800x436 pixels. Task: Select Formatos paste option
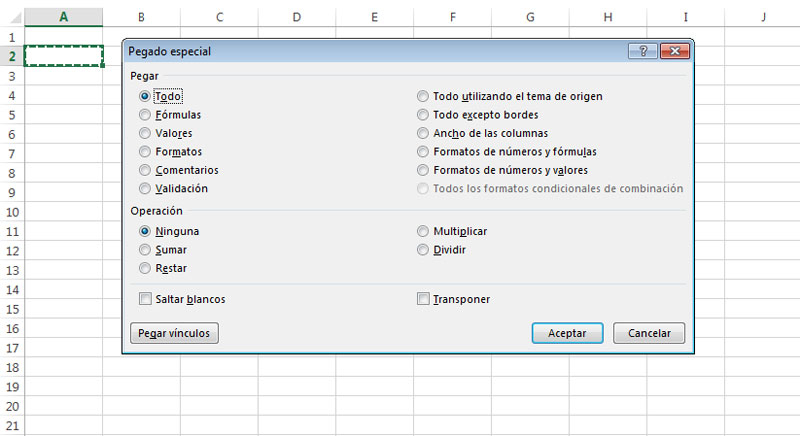[145, 151]
